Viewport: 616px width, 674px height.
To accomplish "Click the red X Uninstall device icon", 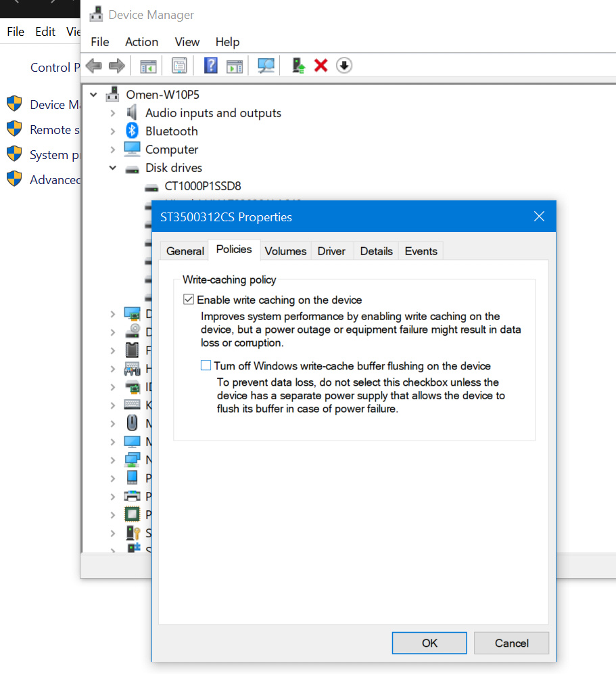I will click(321, 66).
